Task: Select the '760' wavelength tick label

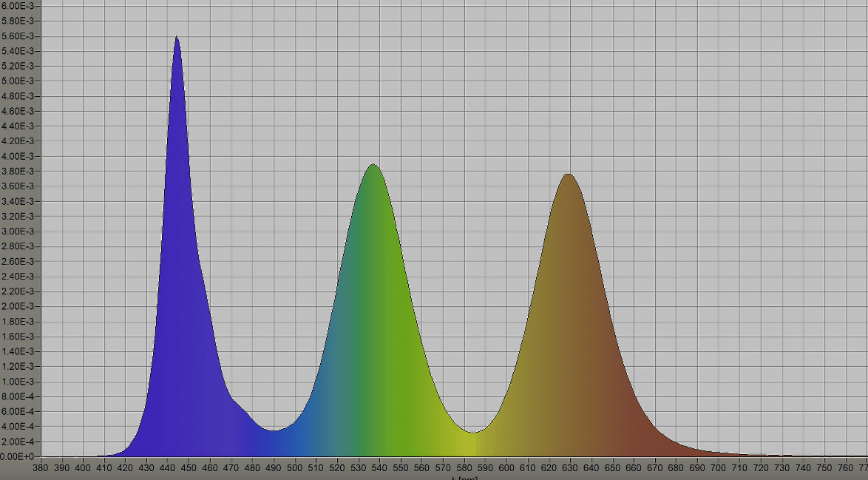Action: coord(845,468)
